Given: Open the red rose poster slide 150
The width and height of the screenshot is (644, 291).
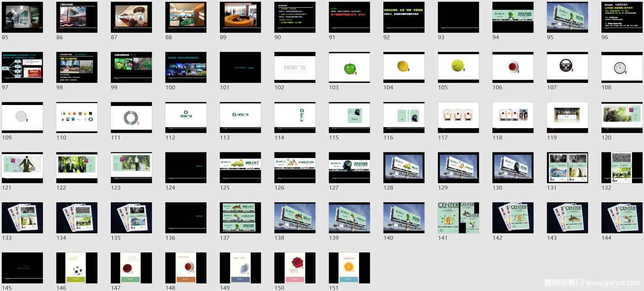Looking at the screenshot, I should pyautogui.click(x=295, y=268).
